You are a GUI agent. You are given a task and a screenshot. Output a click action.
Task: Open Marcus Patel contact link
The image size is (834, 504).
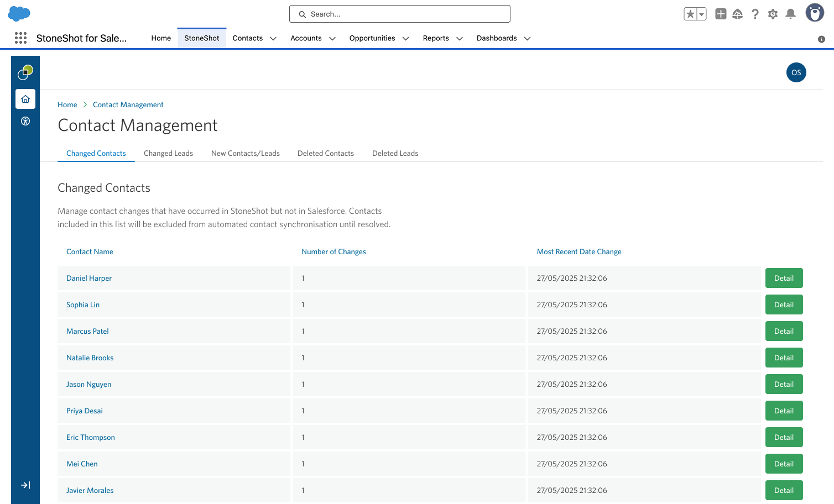[87, 331]
